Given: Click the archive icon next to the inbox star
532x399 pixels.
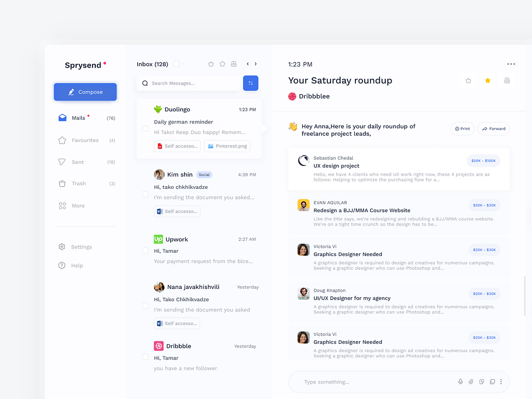Looking at the screenshot, I should pyautogui.click(x=234, y=63).
